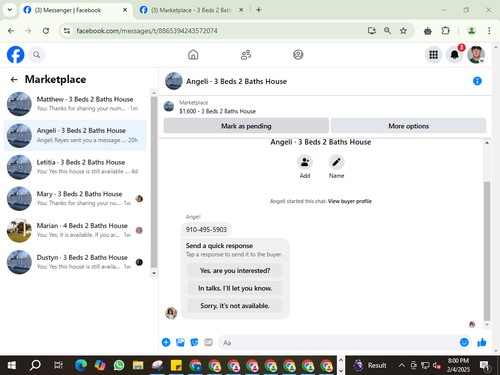Choose a GIF in composer

[208, 342]
